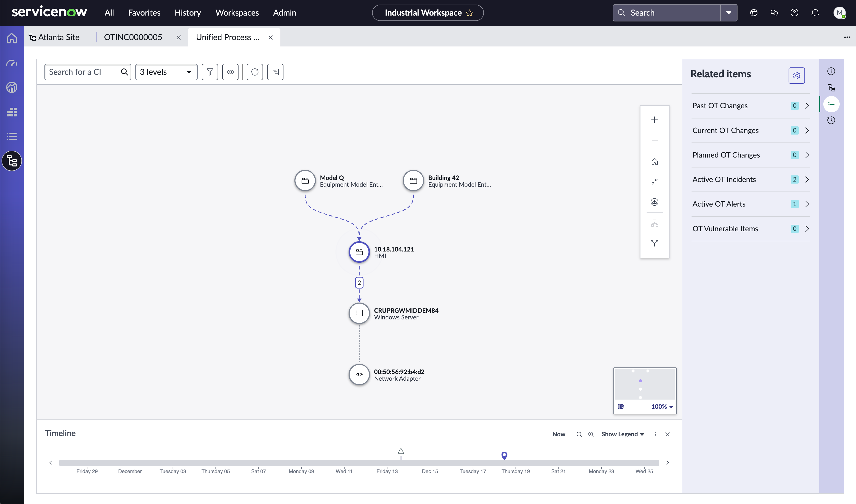Open the search scope dropdown arrow

729,13
